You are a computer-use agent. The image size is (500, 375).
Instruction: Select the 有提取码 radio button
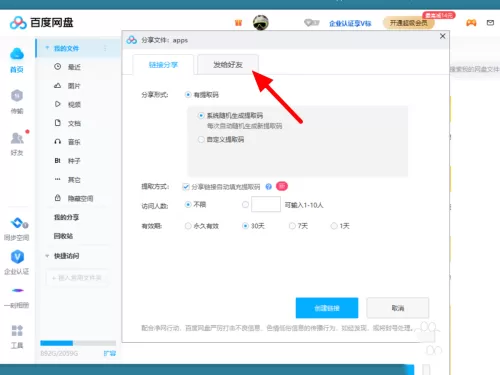point(188,95)
